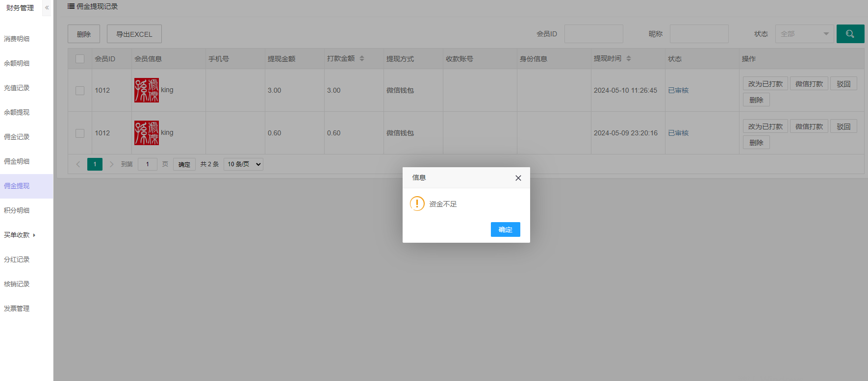Toggle the select-all header checkbox
The height and width of the screenshot is (381, 868).
80,59
